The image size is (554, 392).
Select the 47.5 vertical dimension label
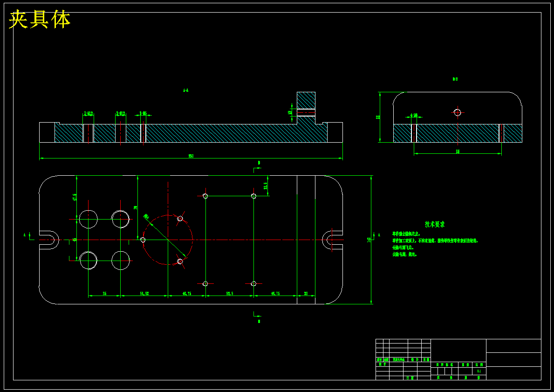click(x=75, y=197)
